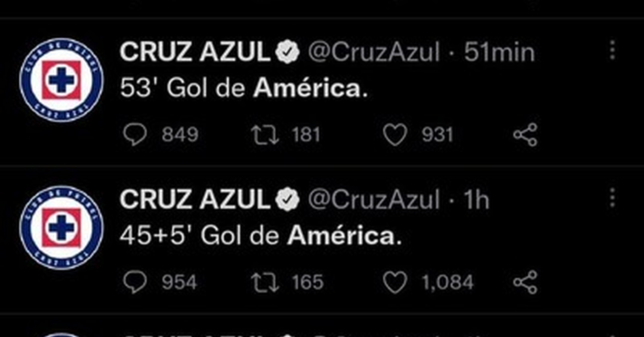
Task: Reply to the 45+5' Gol de América tweet
Action: tap(135, 282)
